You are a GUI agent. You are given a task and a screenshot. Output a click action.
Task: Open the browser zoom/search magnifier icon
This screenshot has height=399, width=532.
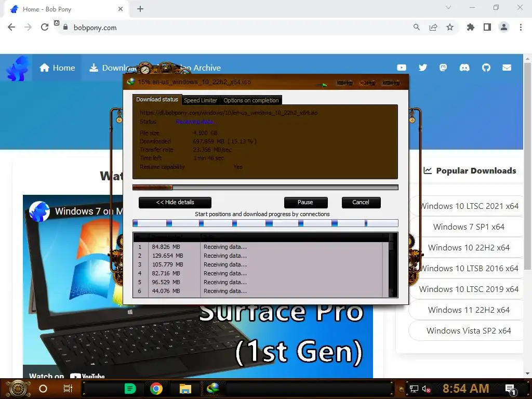click(x=416, y=27)
